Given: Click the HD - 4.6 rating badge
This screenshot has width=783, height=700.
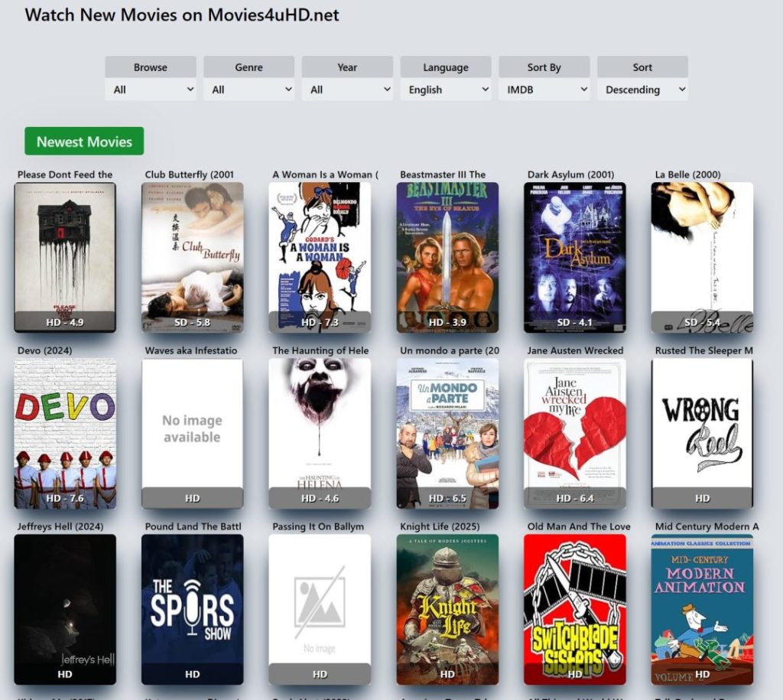Looking at the screenshot, I should 320,498.
